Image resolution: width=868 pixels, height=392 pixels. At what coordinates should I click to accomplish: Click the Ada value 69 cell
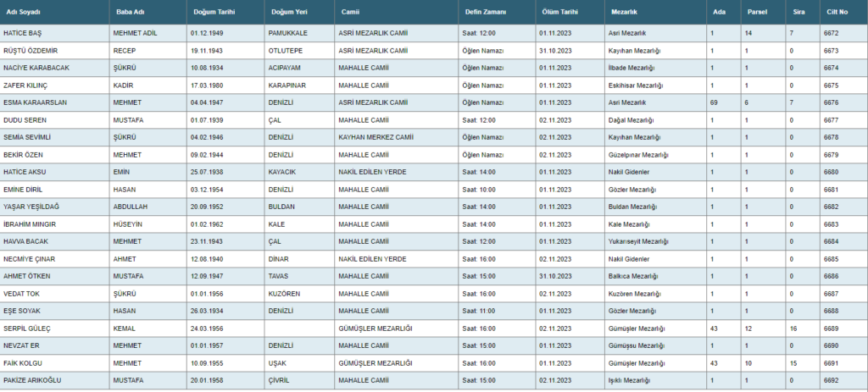click(x=715, y=102)
